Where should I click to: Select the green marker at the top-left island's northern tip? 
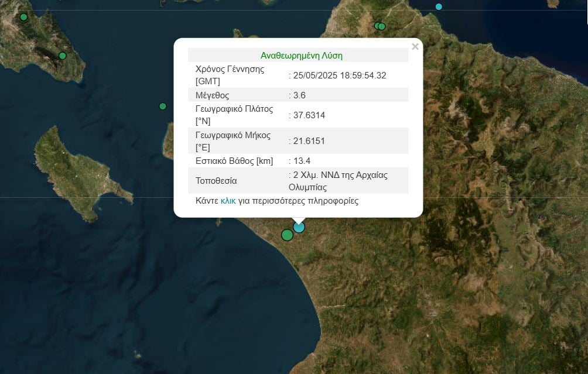(x=23, y=17)
